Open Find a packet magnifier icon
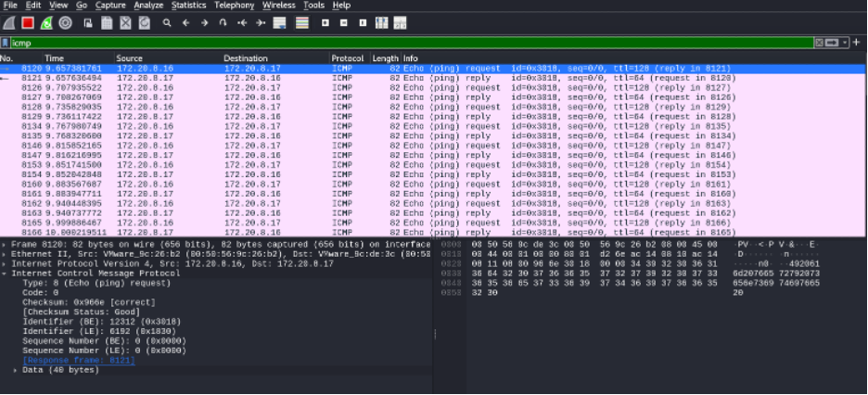Screen dimensions: 868x395 click(167, 23)
